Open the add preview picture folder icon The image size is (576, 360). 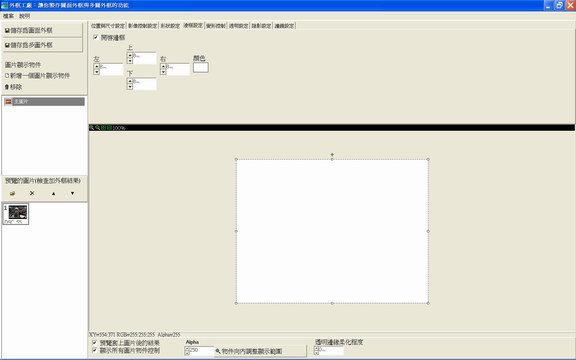12,193
